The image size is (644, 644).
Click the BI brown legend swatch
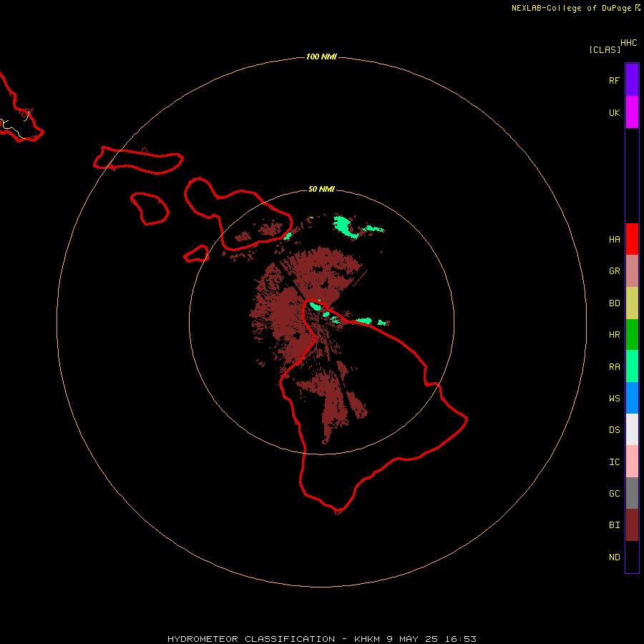[x=632, y=525]
